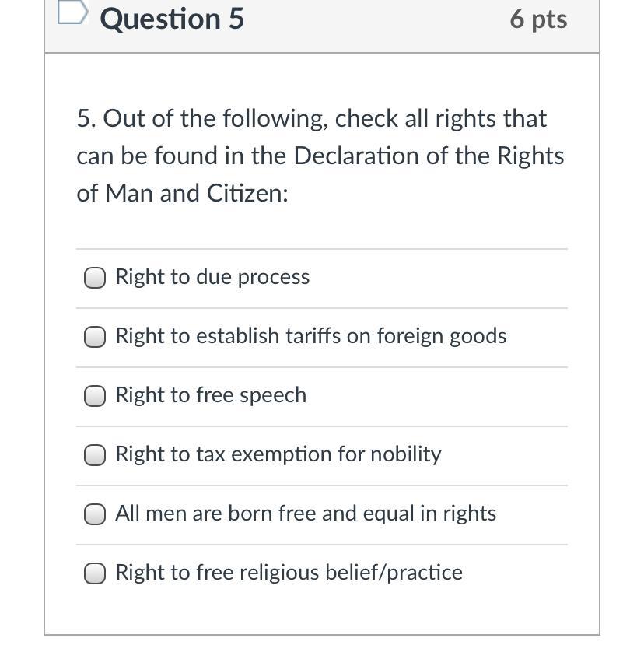
Task: Tick the free religious belief/practice checkbox
Action: point(95,573)
